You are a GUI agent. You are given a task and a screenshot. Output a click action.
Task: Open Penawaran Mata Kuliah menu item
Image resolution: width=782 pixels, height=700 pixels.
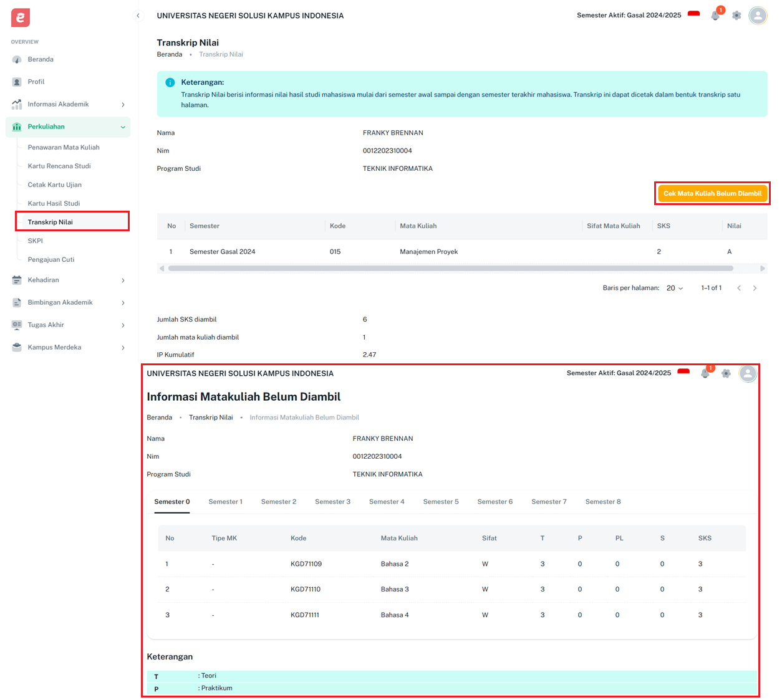coord(64,148)
